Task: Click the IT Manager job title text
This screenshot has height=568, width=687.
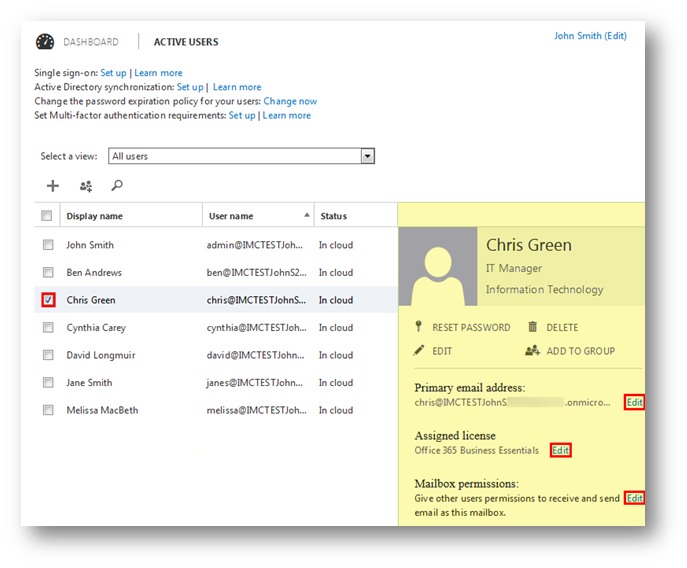Action: pos(513,268)
